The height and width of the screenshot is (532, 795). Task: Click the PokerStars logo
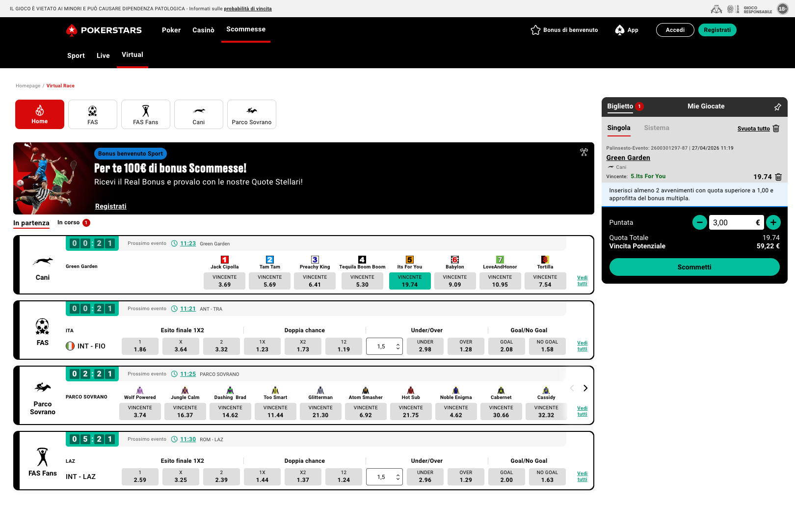pos(104,30)
